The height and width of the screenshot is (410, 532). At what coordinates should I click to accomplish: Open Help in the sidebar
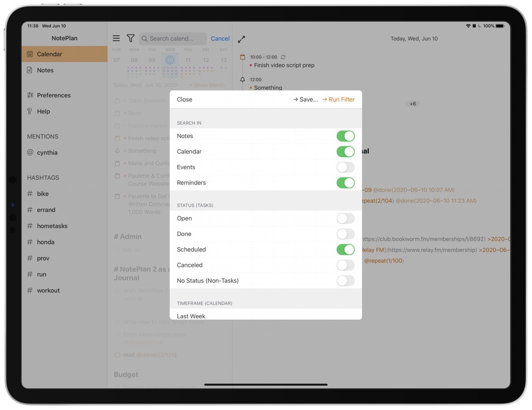[x=64, y=111]
